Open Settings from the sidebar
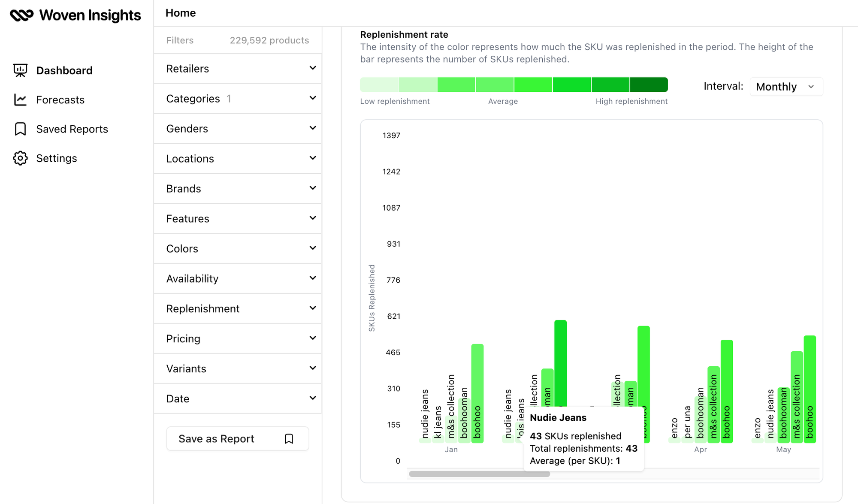 click(x=57, y=158)
